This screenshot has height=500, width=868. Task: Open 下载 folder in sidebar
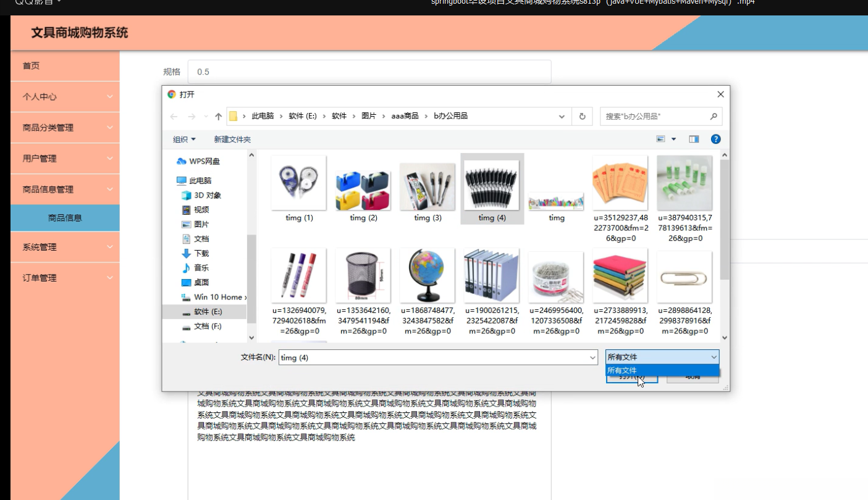[195, 253]
